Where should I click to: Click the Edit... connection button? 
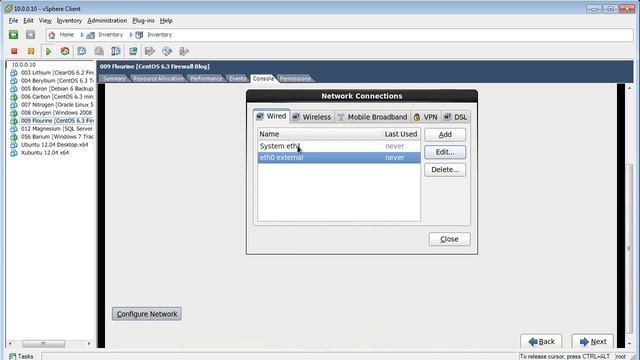(445, 152)
